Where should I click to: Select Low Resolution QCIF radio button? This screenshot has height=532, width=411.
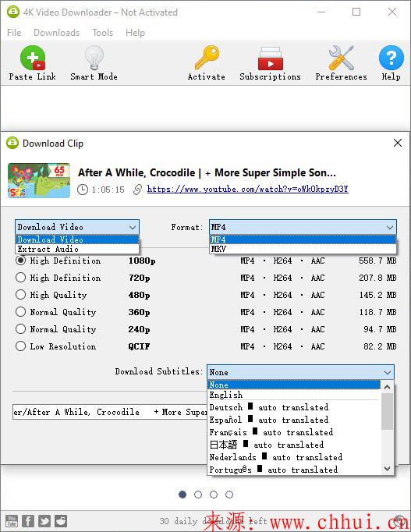coord(21,346)
